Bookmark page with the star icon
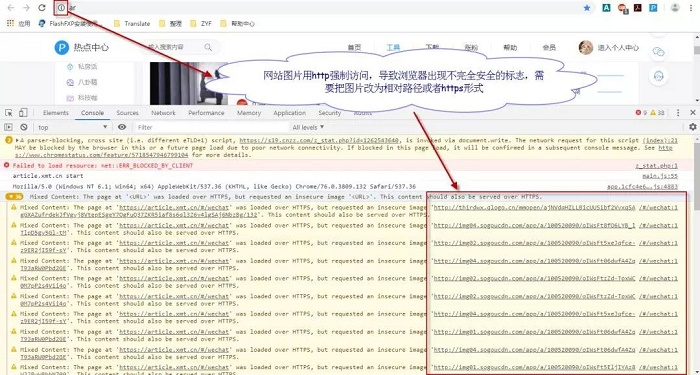Viewport: 700px width, 375px height. click(x=587, y=8)
